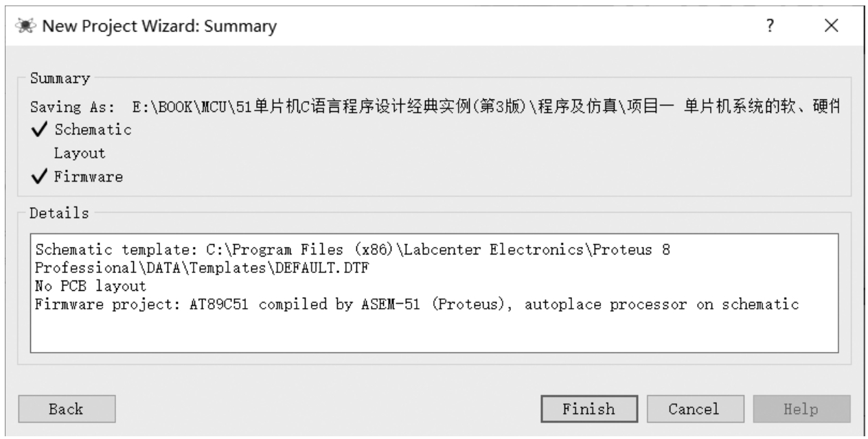Viewport: 868px width, 439px height.
Task: Go Back to the previous wizard page
Action: pyautogui.click(x=66, y=410)
